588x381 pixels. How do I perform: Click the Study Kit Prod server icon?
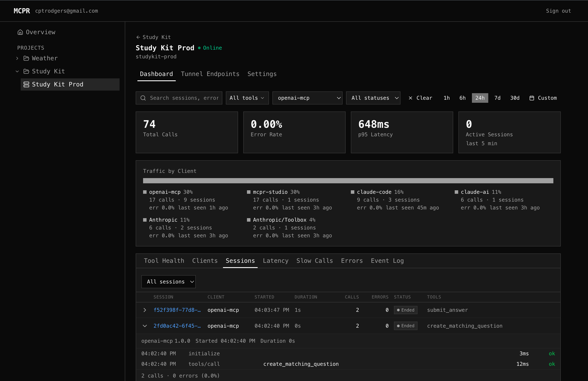click(x=26, y=84)
